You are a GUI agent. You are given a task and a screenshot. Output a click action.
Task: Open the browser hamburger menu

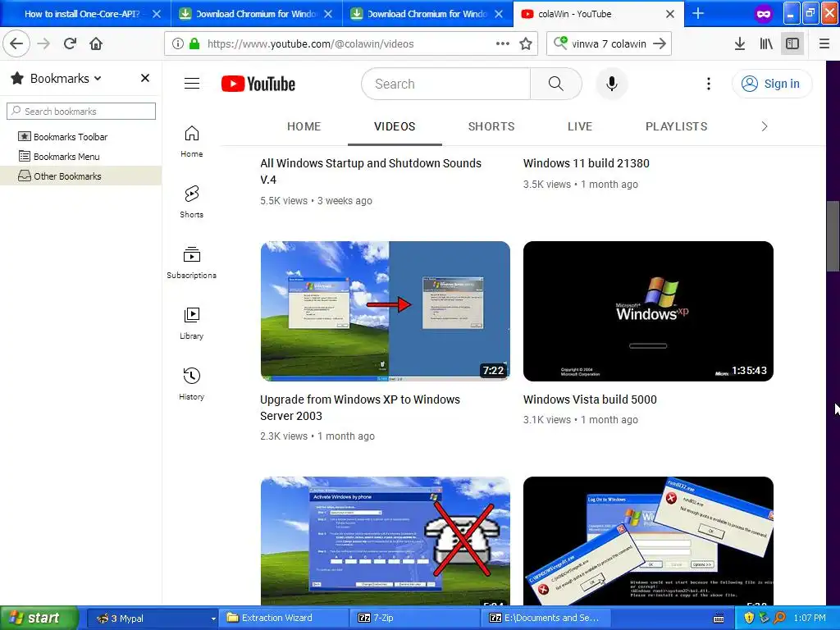click(x=824, y=43)
